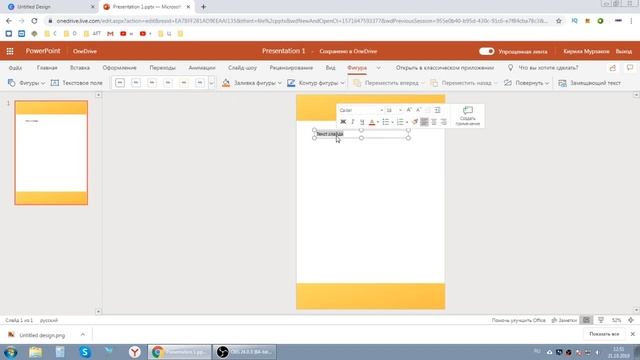Open the Контур фигуры dropdown arrow

[342, 83]
